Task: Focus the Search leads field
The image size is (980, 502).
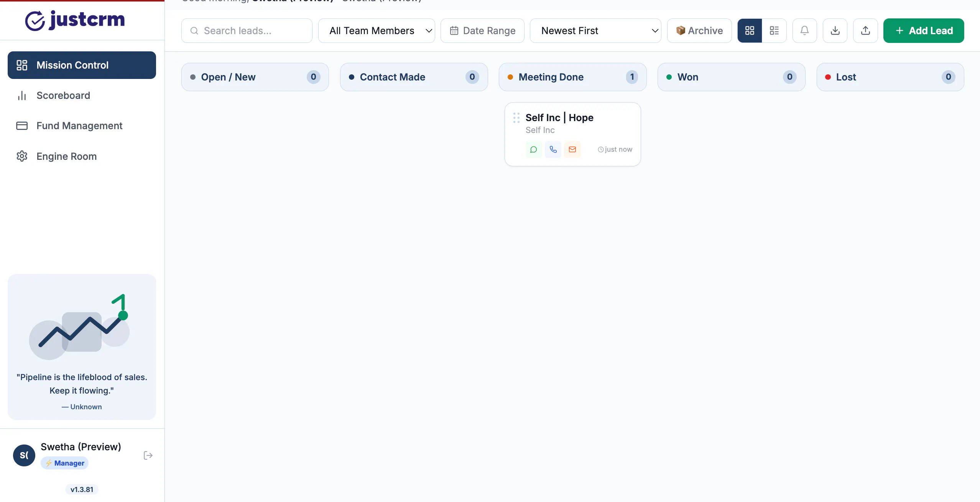Action: click(x=247, y=31)
